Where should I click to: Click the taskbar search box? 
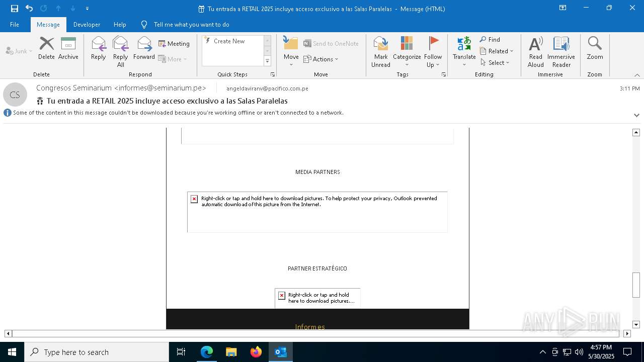tap(97, 352)
